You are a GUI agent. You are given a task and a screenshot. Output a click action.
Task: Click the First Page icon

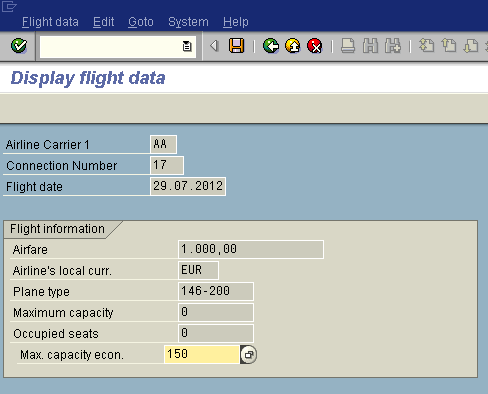click(x=427, y=46)
